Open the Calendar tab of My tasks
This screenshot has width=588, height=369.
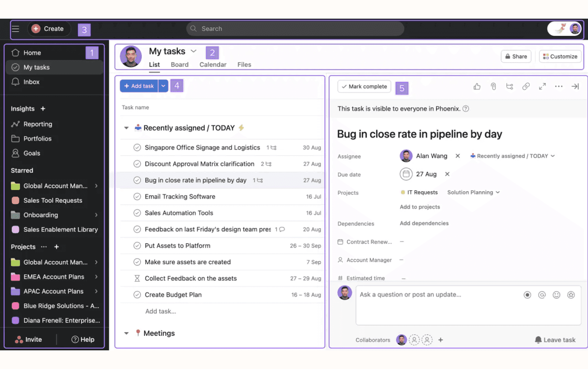212,64
